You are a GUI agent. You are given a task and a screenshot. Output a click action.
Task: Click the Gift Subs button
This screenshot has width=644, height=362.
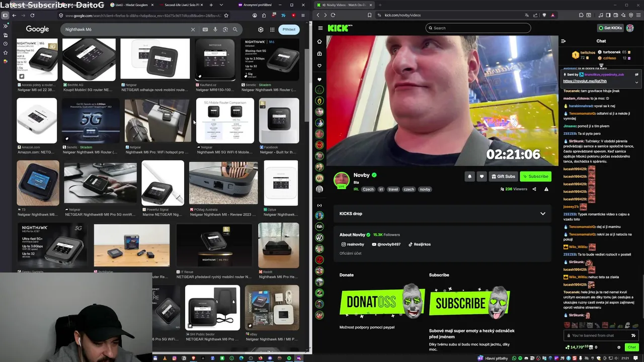[503, 176]
